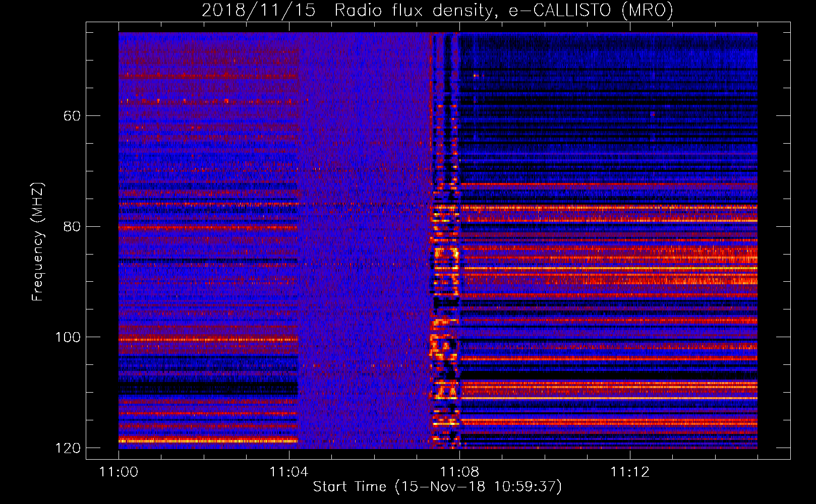Click the plot title '2018/11/15 Radio flux density, e-CALLISTO (MRO)'

437,10
